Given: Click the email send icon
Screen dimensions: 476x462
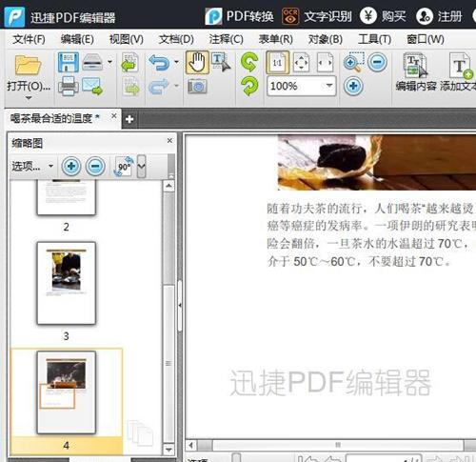Looking at the screenshot, I should click(x=92, y=86).
